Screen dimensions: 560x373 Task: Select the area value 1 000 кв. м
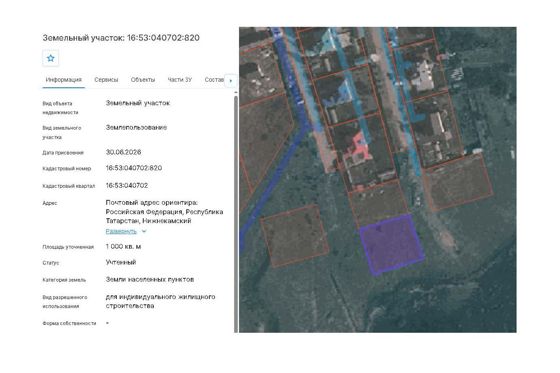click(123, 247)
